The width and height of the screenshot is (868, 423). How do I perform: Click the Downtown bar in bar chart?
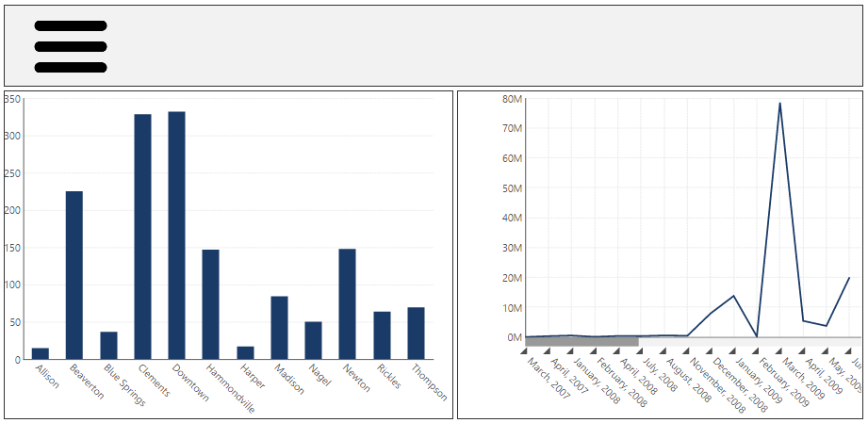pos(176,236)
